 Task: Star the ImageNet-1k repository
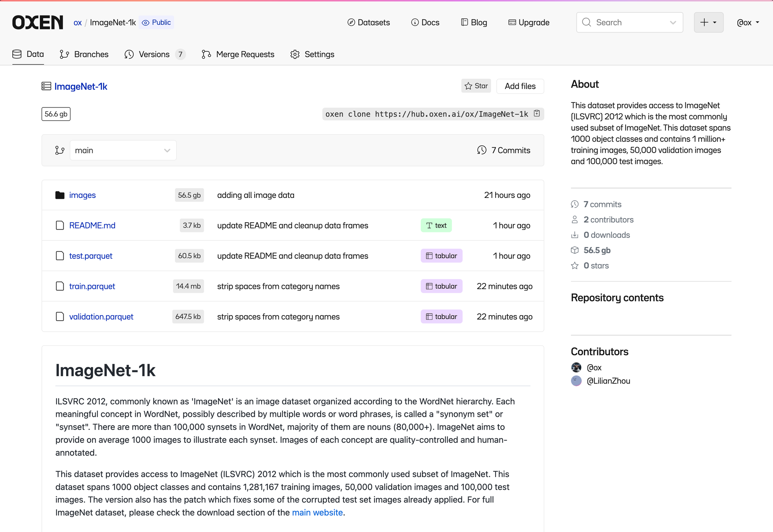point(476,86)
